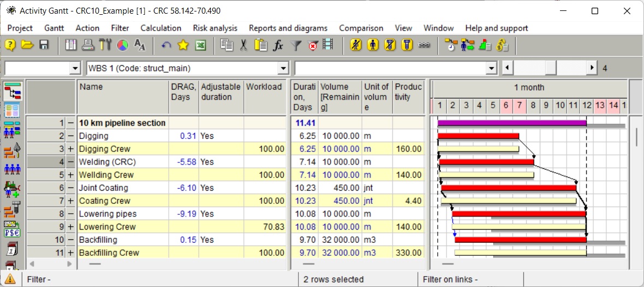Click the resource leveling icon with blue figure
This screenshot has height=287, width=644.
tap(467, 45)
